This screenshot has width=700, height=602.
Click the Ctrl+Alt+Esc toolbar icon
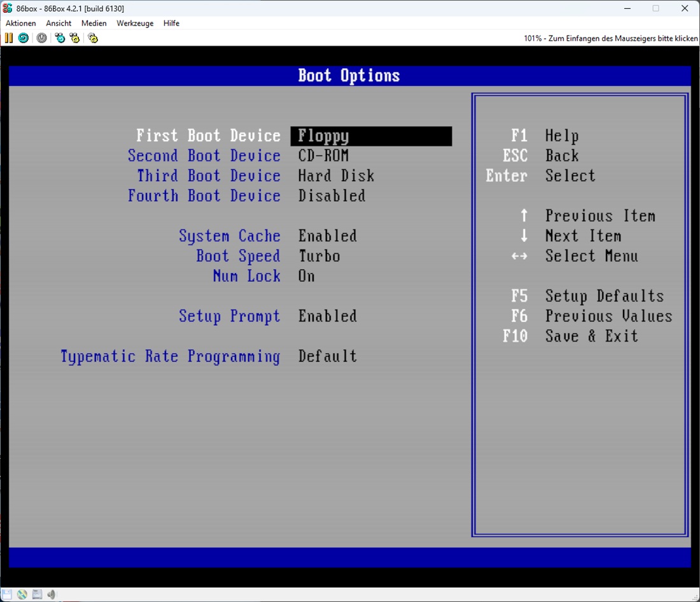tap(75, 38)
